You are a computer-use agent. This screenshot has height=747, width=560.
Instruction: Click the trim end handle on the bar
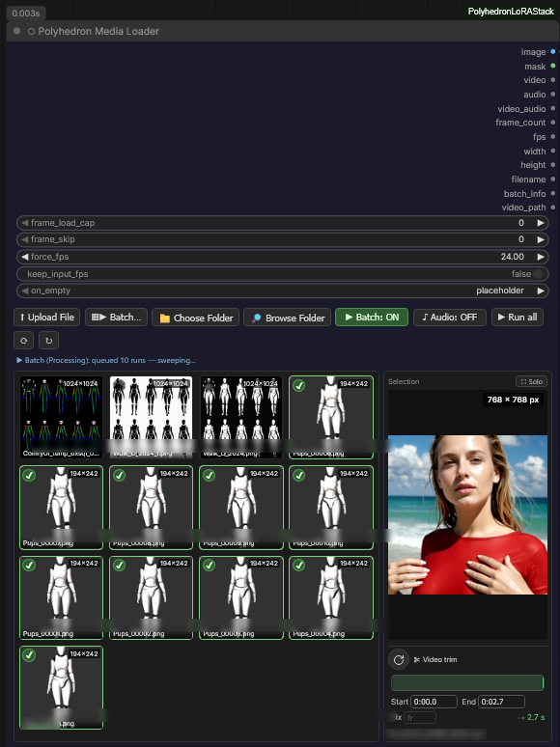click(543, 682)
